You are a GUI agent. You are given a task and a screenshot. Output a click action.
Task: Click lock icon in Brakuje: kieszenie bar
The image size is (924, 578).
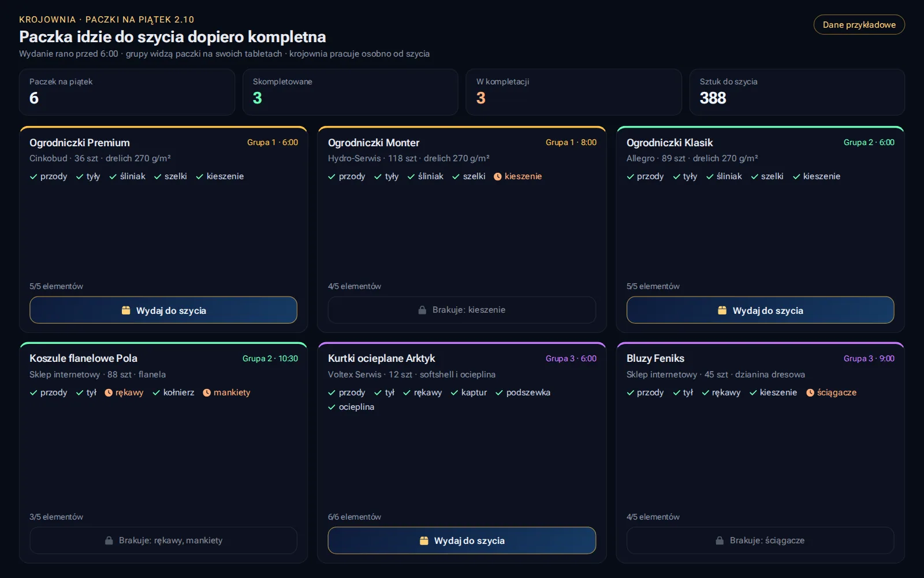coord(422,310)
